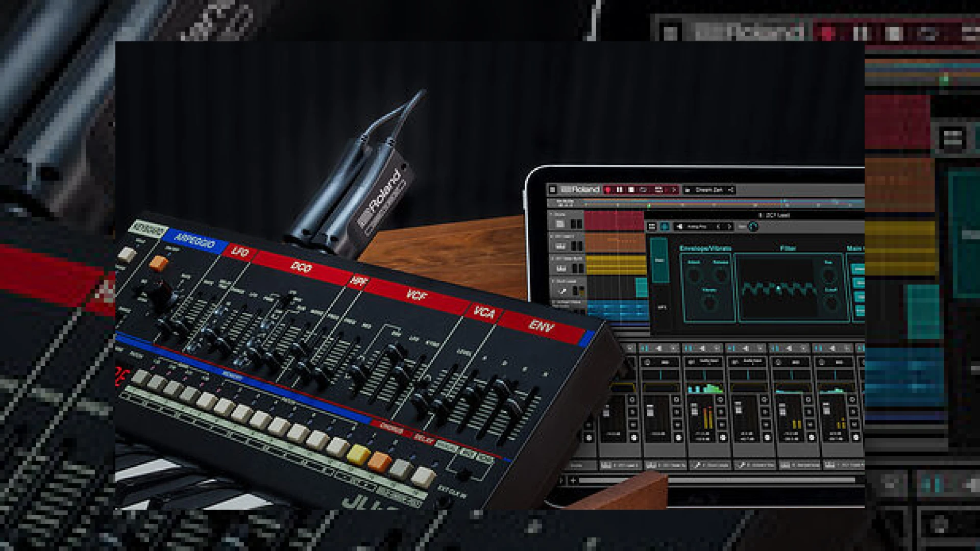The width and height of the screenshot is (980, 551).
Task: Open the main menu beside the Roland logo
Action: (552, 190)
